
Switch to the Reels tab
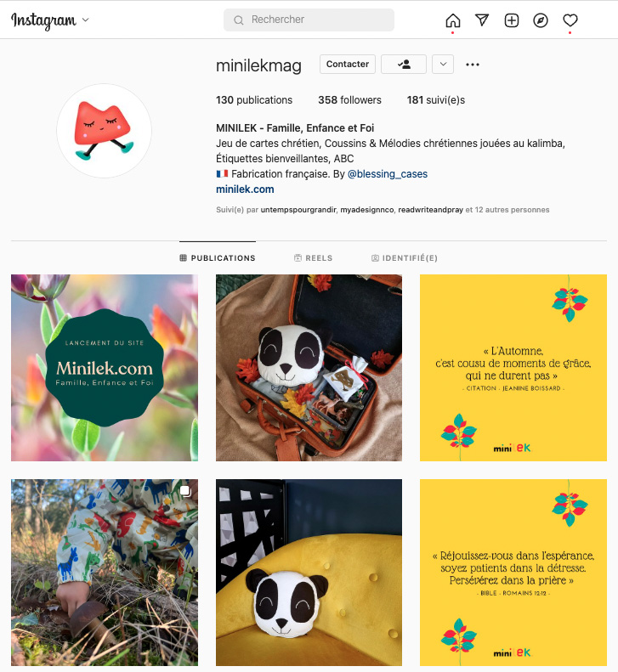click(313, 258)
